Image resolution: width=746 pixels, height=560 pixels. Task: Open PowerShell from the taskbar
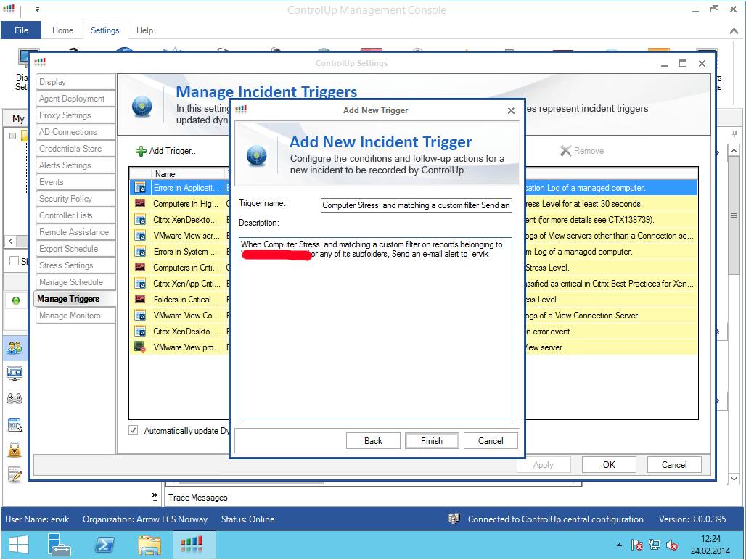coord(104,545)
